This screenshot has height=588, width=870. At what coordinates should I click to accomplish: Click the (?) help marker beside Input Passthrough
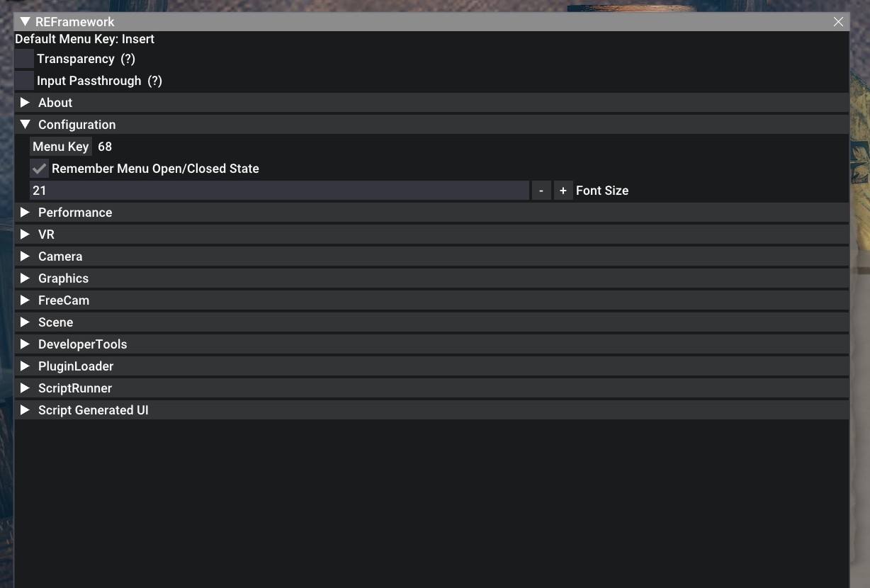click(154, 81)
